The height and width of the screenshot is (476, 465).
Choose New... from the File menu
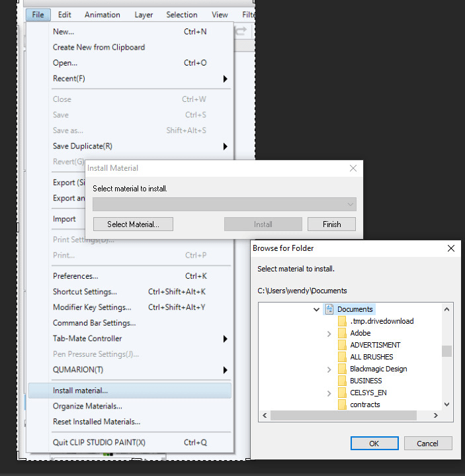pyautogui.click(x=130, y=32)
